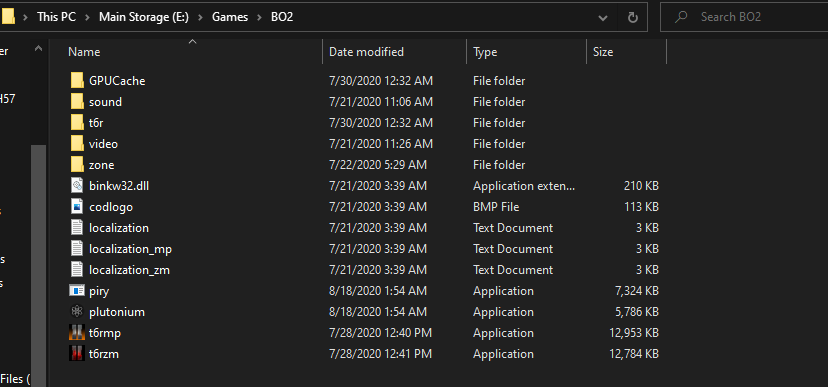Select the piry file name
The height and width of the screenshot is (387, 828).
[99, 291]
